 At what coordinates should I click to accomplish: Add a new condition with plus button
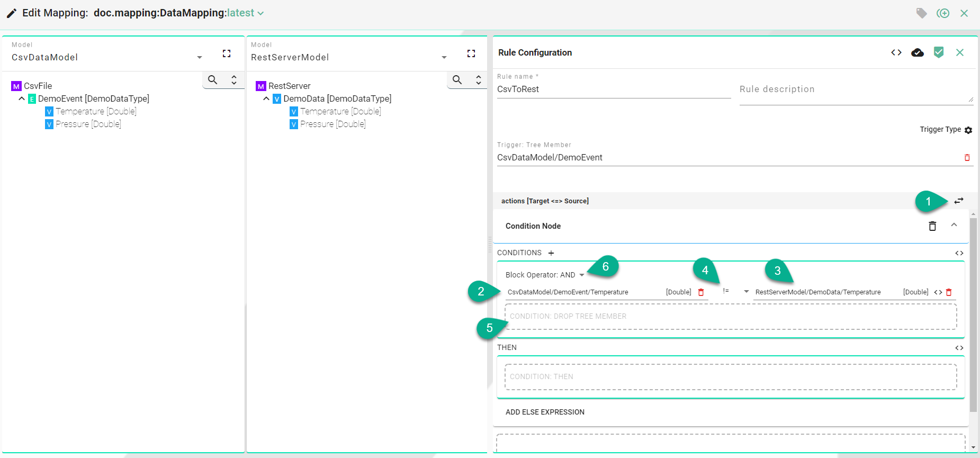[x=551, y=253]
